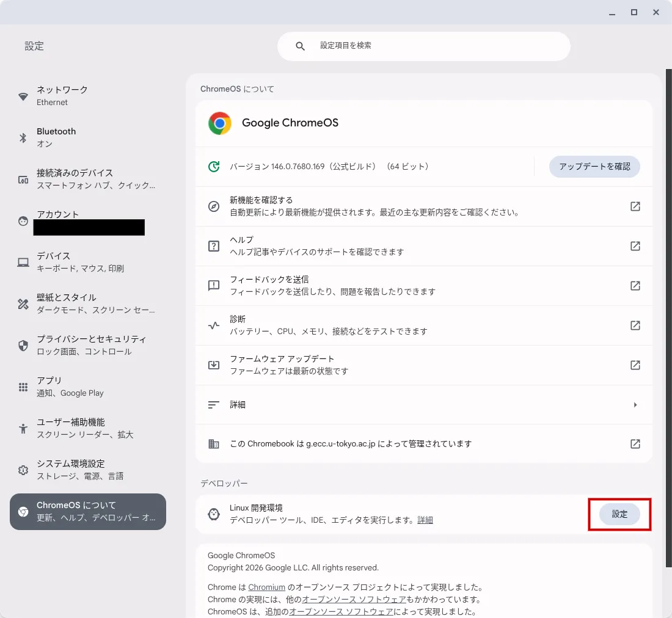Image resolution: width=672 pixels, height=618 pixels.
Task: Click the feedback speech bubble icon
Action: [x=214, y=286]
